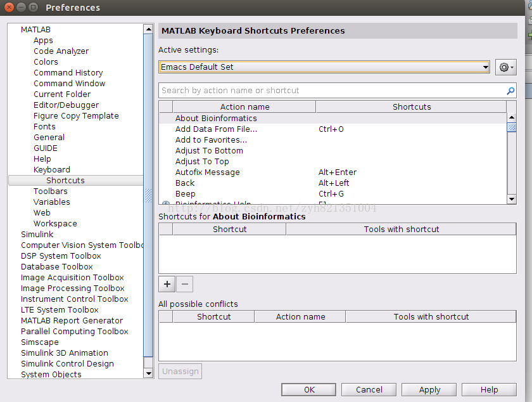Select the Add to Favorites action
Viewport: 532px width, 402px height.
333,139
